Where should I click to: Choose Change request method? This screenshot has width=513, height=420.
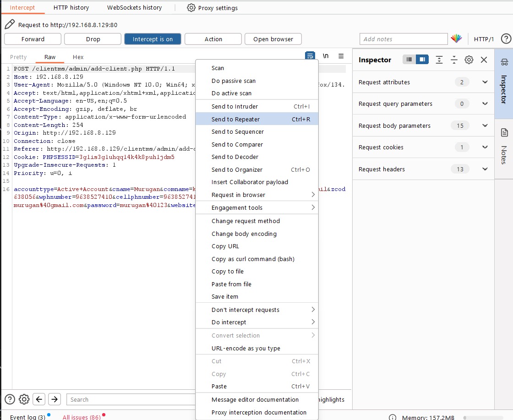pos(257,221)
